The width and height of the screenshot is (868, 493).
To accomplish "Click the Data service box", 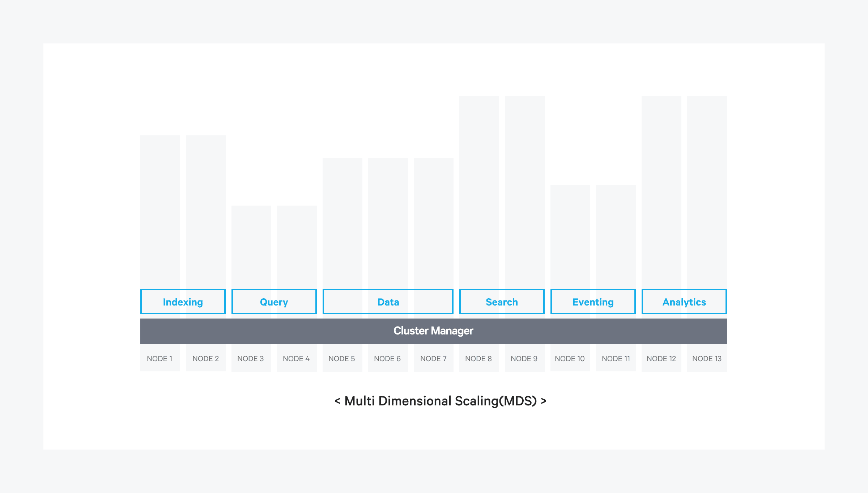I will 388,302.
